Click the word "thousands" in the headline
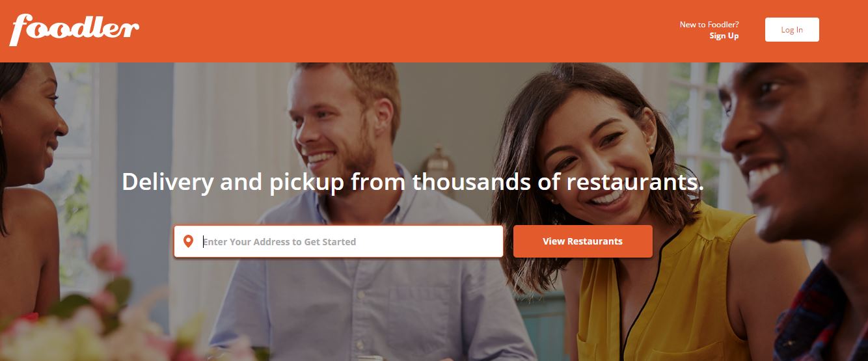Image resolution: width=868 pixels, height=361 pixels. pyautogui.click(x=472, y=181)
